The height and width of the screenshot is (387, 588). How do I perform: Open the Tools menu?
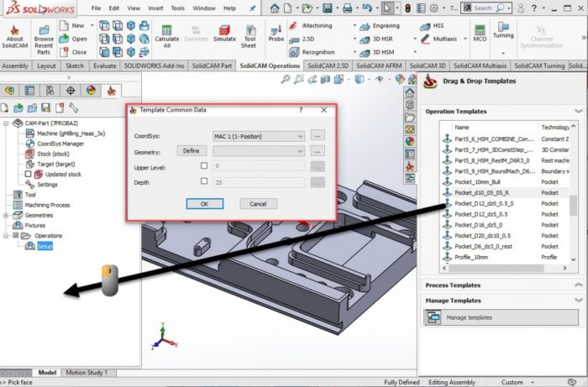point(178,8)
